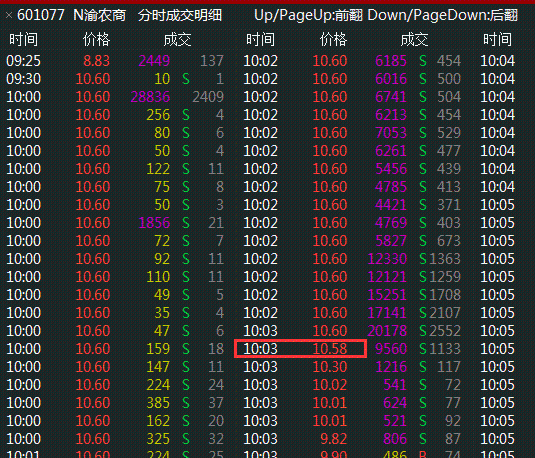Click the stock code 601077 in the title
The image size is (535, 458).
coord(41,15)
